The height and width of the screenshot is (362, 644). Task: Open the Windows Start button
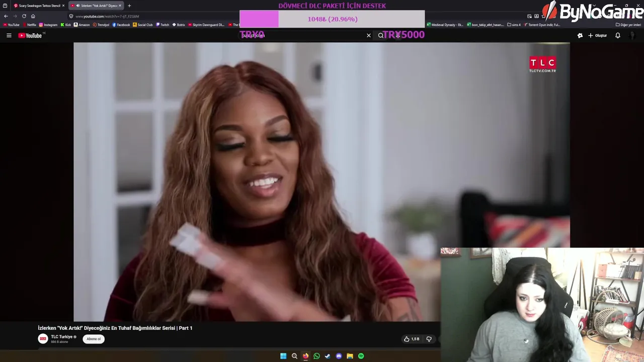(283, 356)
